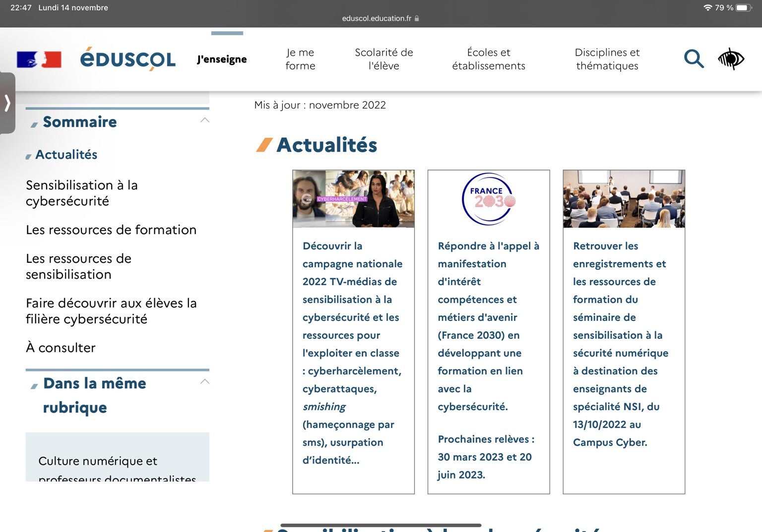Go to 'Les ressources de formation'

111,230
